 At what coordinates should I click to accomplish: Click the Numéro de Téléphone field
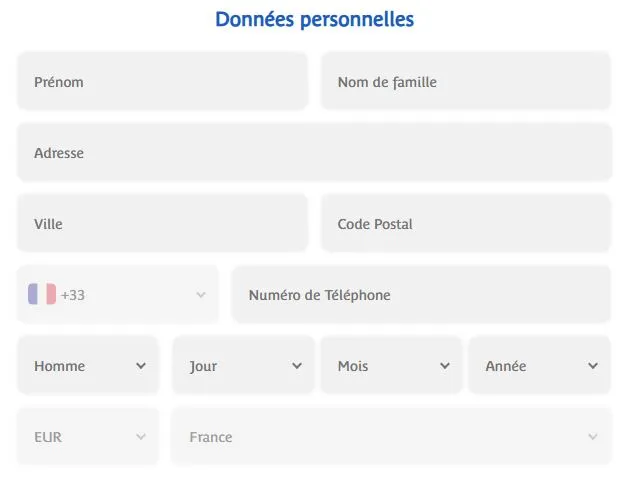(421, 295)
